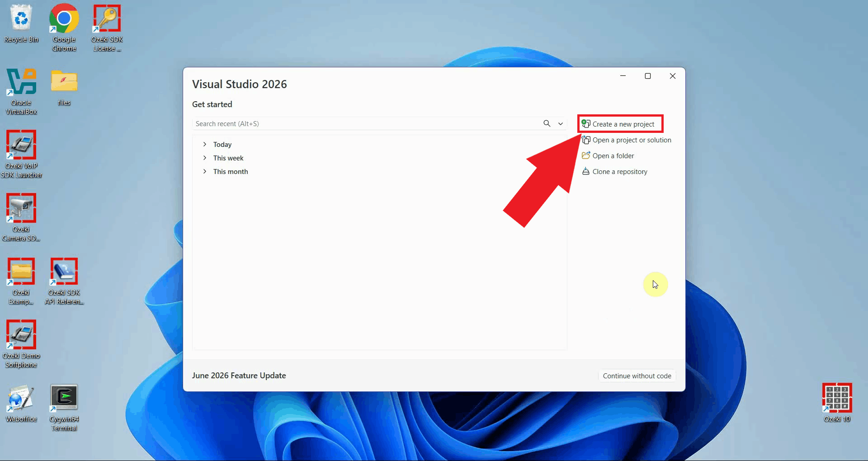The height and width of the screenshot is (461, 868).
Task: Click the Open a project or solution label
Action: pos(632,140)
